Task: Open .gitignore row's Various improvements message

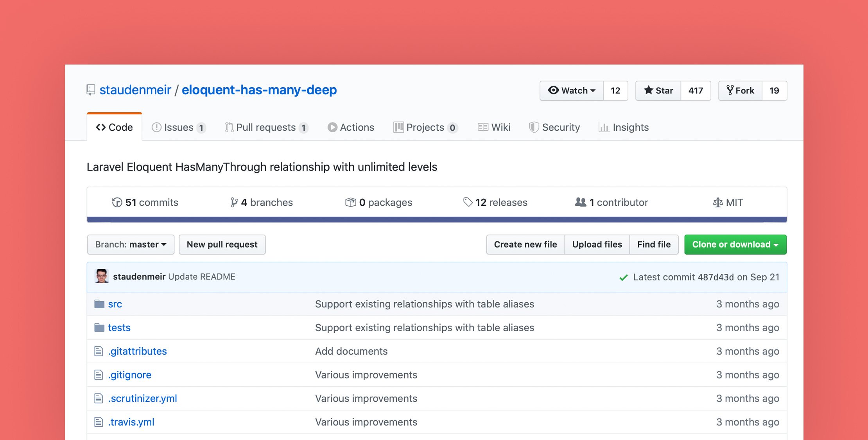Action: (366, 375)
